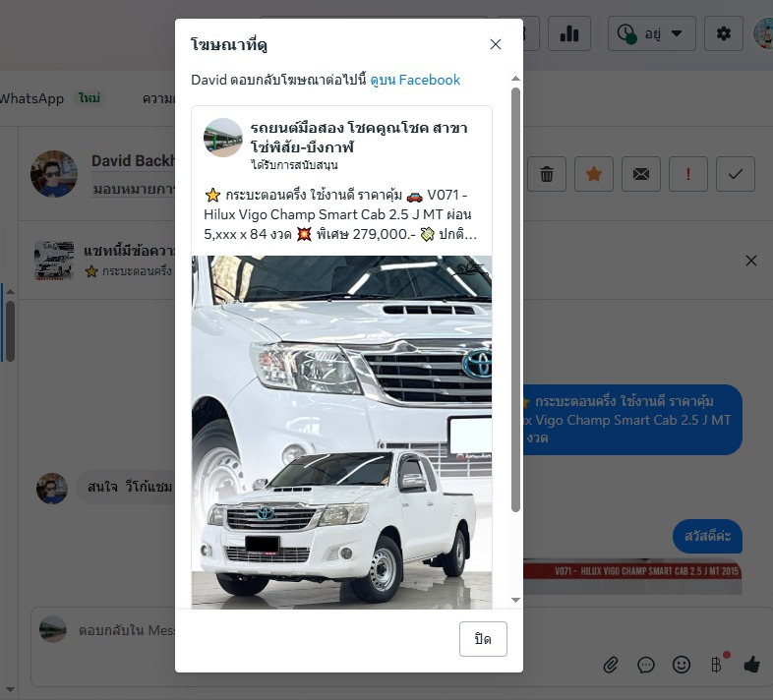Open the emoji picker smiley icon
The width and height of the screenshot is (773, 700).
[x=682, y=665]
